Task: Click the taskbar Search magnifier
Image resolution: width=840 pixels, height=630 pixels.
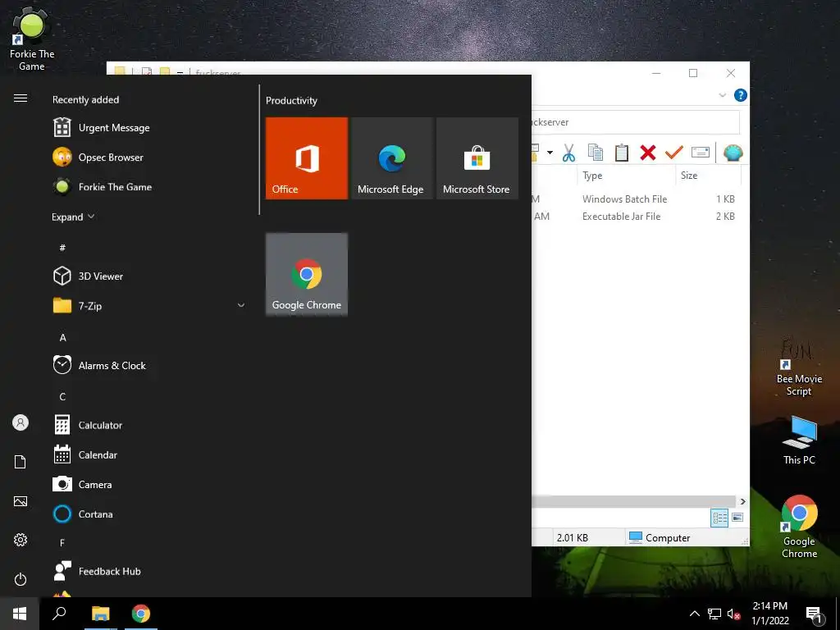Action: 59,614
